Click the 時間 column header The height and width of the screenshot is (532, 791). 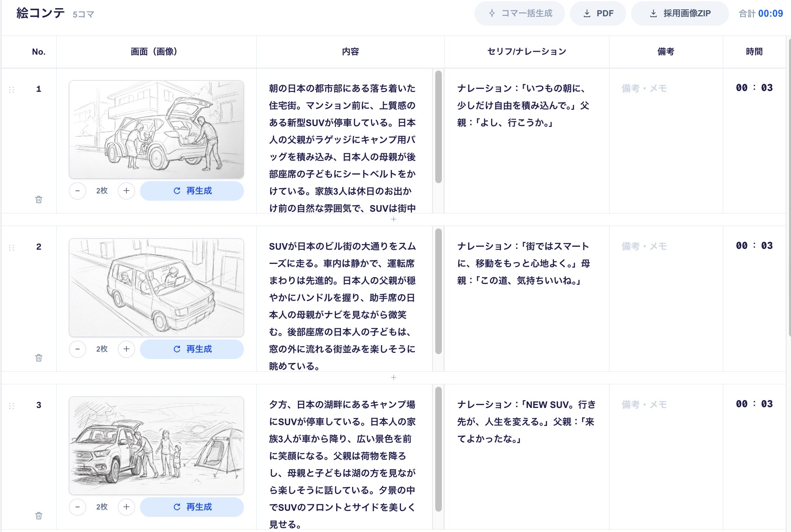[754, 52]
